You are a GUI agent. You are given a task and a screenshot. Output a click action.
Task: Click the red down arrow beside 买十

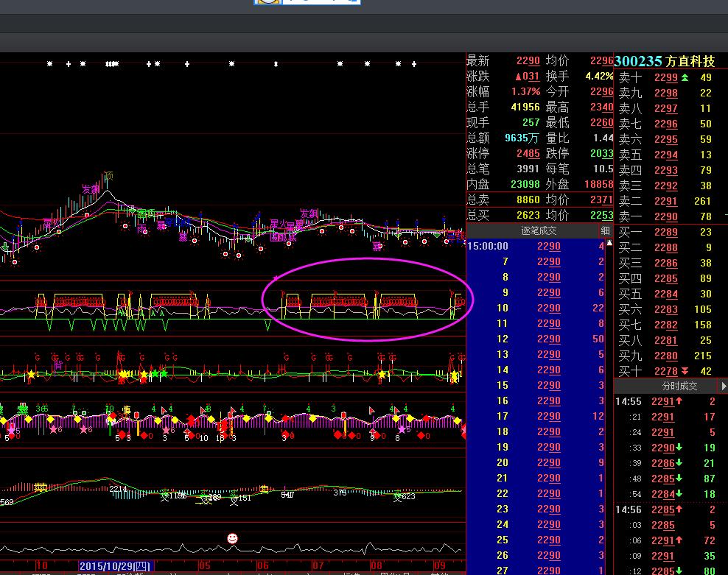coord(685,371)
